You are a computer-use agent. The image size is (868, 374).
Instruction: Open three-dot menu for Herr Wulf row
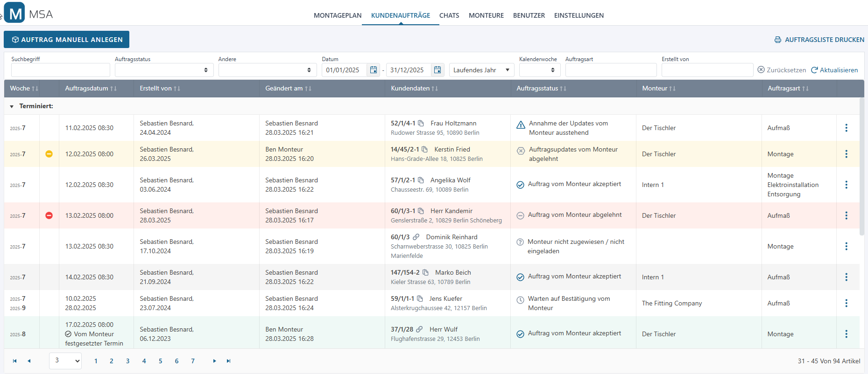[x=846, y=334]
